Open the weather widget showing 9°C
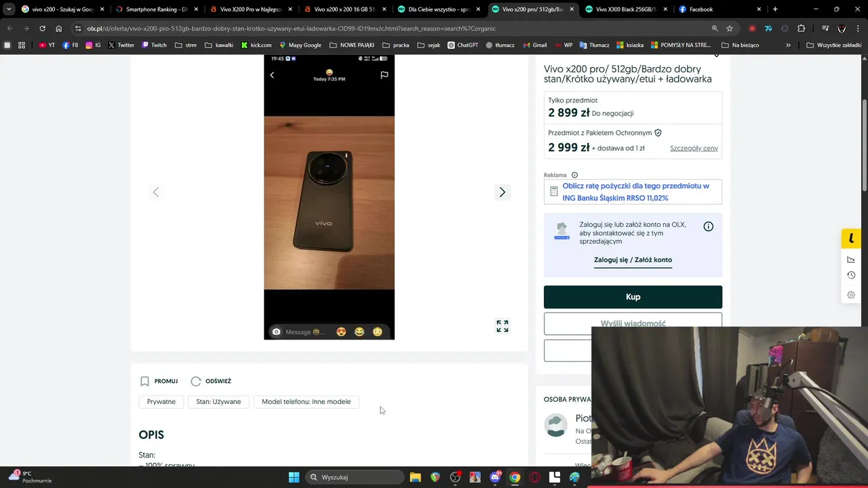The width and height of the screenshot is (868, 488). tap(31, 477)
